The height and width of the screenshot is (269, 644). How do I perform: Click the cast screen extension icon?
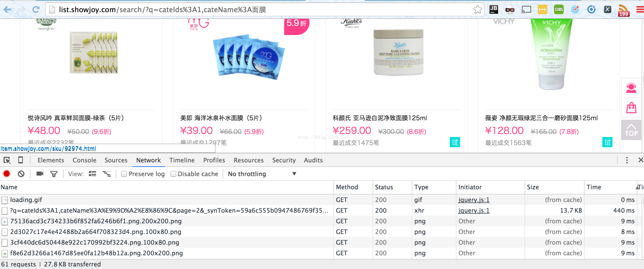pyautogui.click(x=526, y=10)
